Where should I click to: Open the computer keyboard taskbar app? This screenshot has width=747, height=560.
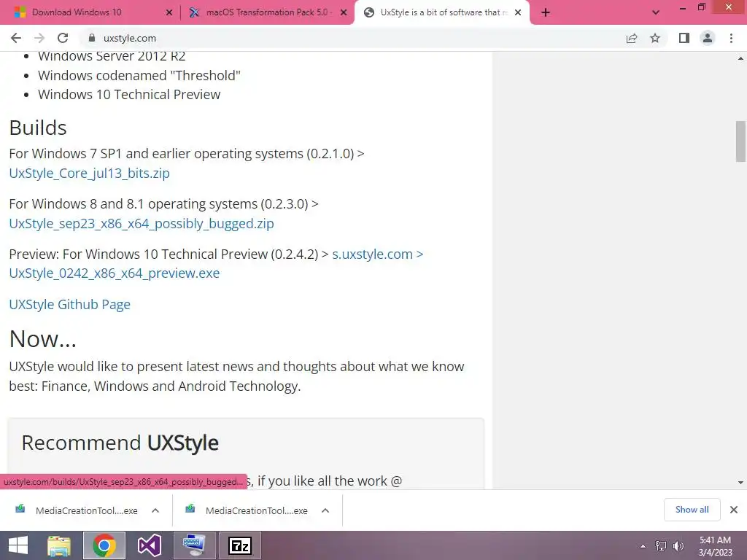pyautogui.click(x=194, y=545)
